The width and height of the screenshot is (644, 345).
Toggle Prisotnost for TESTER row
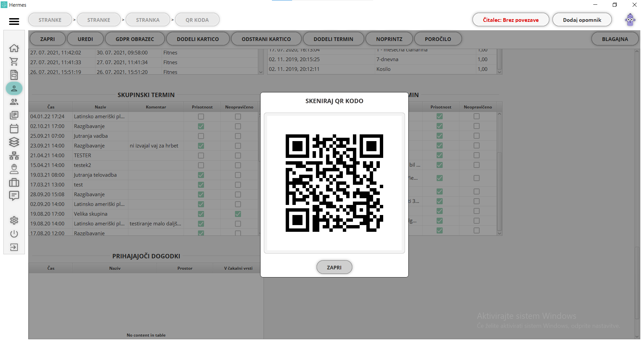point(201,156)
